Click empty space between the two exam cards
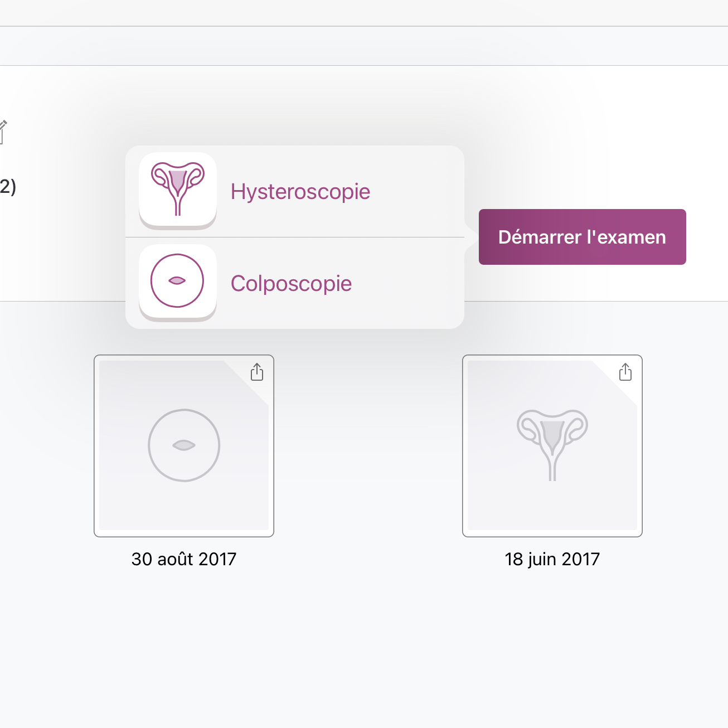The image size is (728, 728). [x=368, y=446]
